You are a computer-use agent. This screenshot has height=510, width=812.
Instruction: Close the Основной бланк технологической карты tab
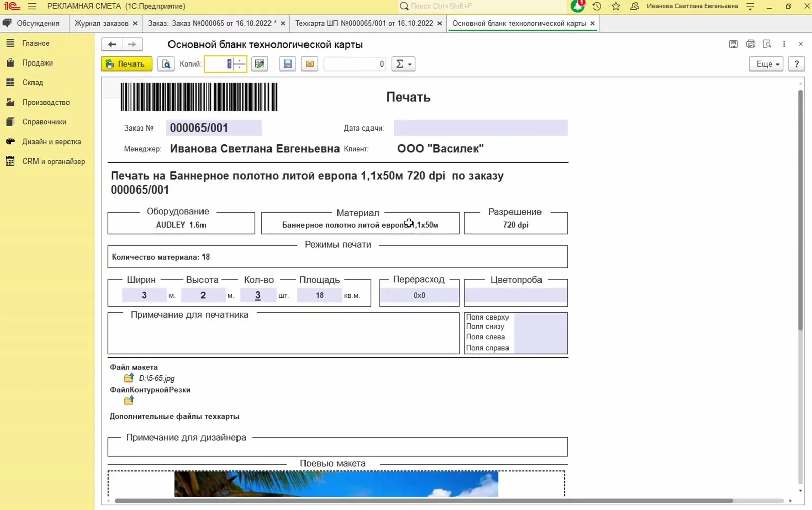pos(592,23)
